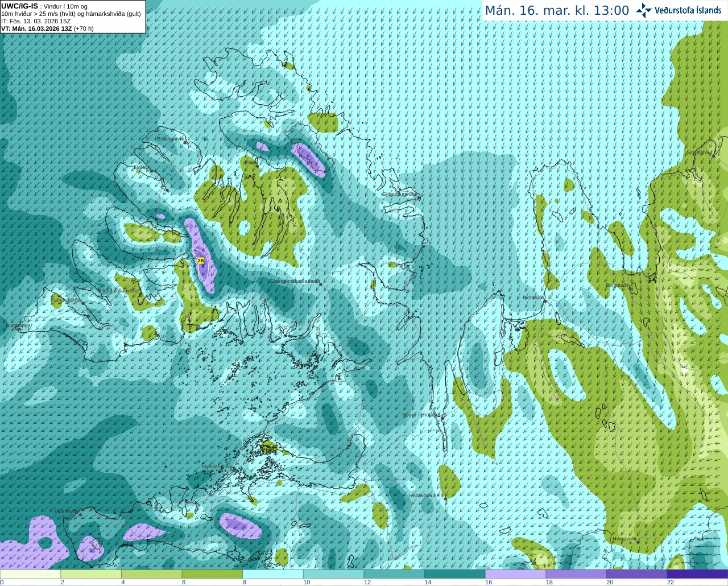This screenshot has width=728, height=586.
Task: Click the yellow 26 gust marker
Action: click(x=201, y=260)
